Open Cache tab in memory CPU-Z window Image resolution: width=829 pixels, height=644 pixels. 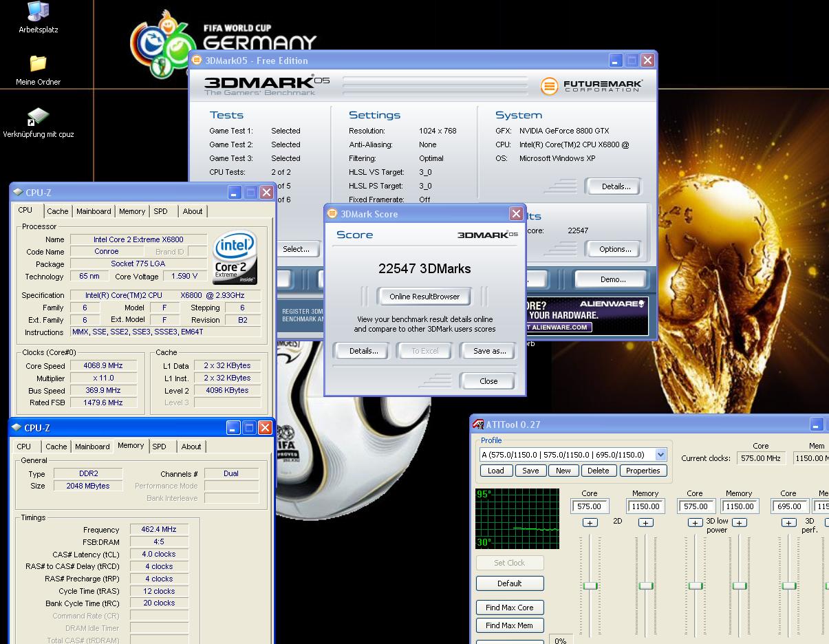[x=56, y=447]
